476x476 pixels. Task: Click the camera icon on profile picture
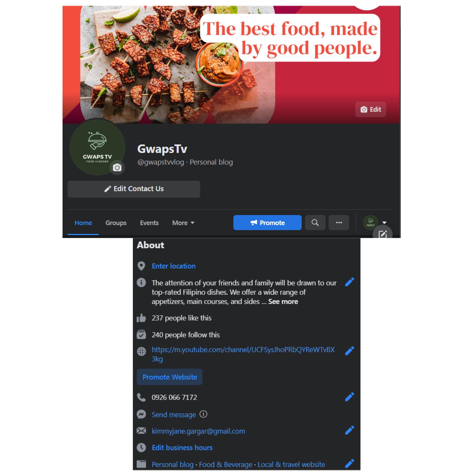[x=117, y=168]
